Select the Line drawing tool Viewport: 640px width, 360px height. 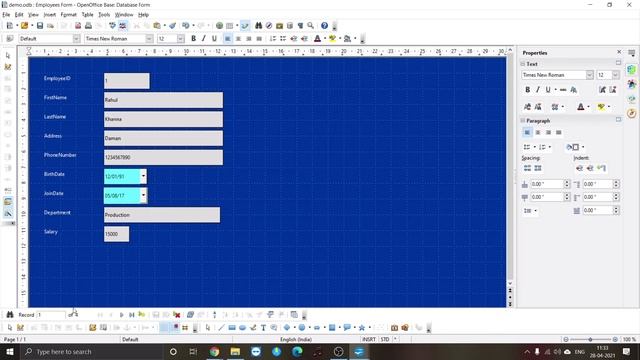221,328
